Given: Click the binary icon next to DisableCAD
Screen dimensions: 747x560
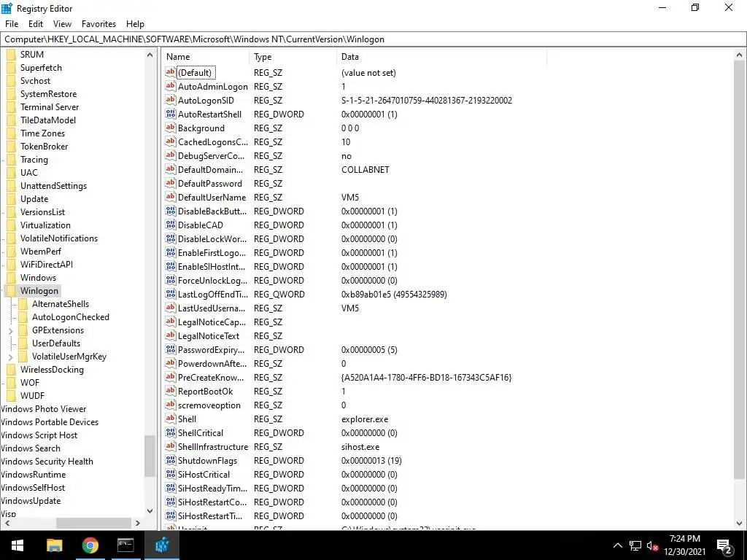Looking at the screenshot, I should pos(171,225).
